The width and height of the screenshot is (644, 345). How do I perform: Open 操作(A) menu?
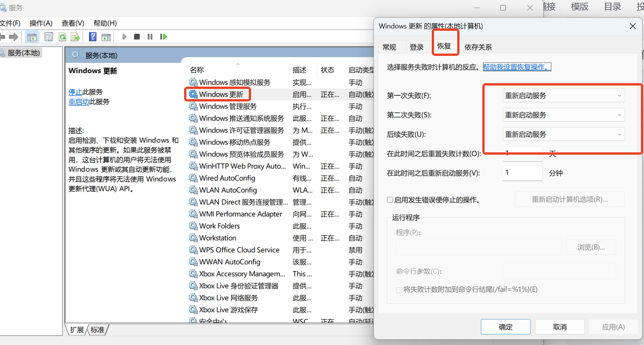(x=41, y=23)
